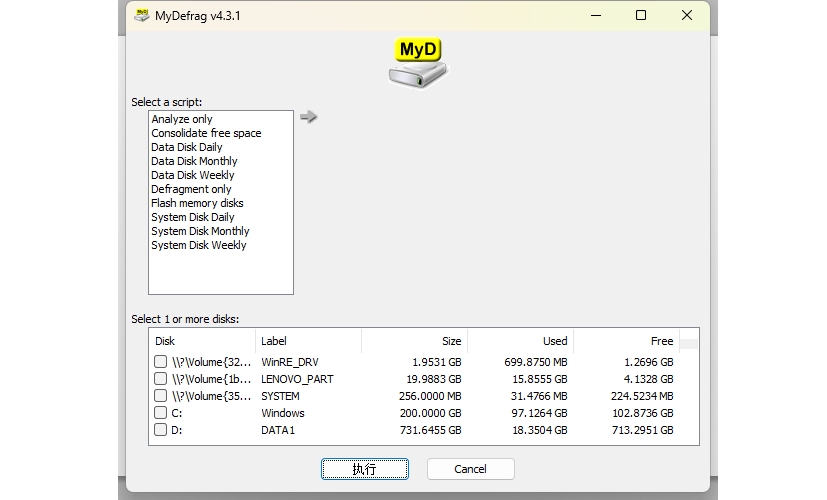This screenshot has width=827, height=500.
Task: Click the 713.2951 GB free value
Action: (x=642, y=430)
